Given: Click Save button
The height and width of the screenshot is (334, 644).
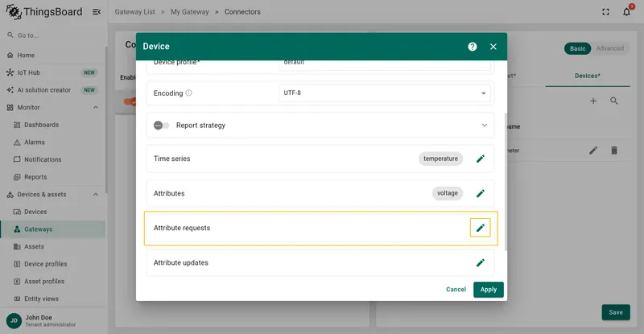Looking at the screenshot, I should (616, 312).
